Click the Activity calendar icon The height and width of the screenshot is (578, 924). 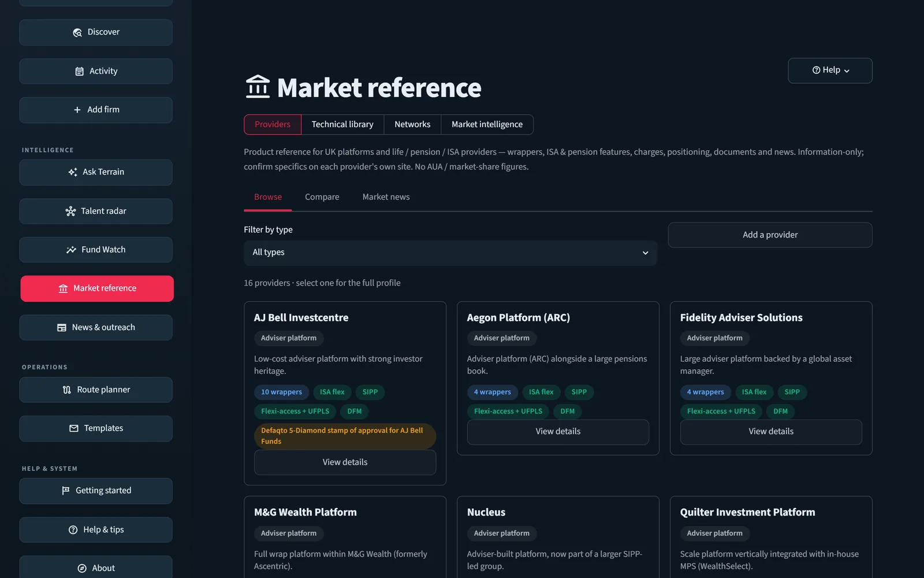point(80,71)
